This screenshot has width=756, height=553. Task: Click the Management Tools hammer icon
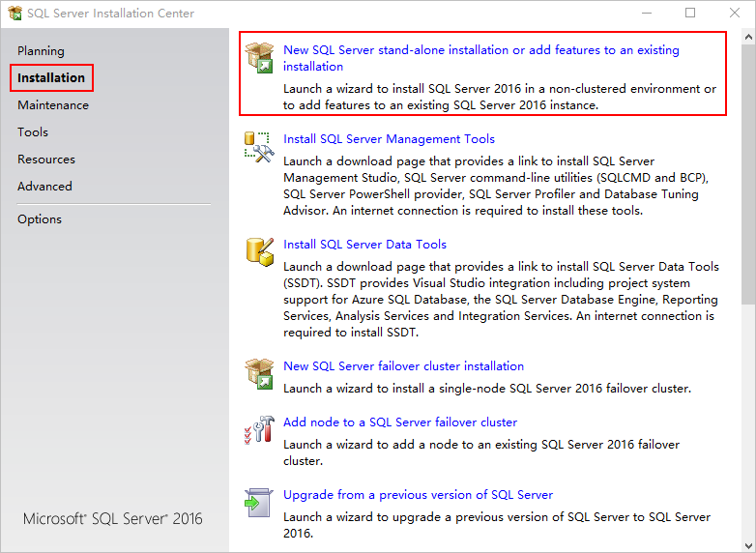(259, 147)
